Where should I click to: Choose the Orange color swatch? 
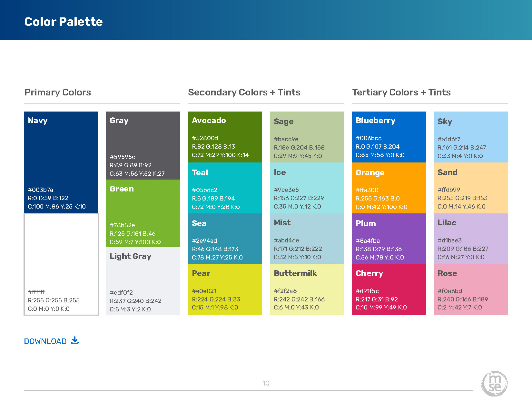point(389,188)
